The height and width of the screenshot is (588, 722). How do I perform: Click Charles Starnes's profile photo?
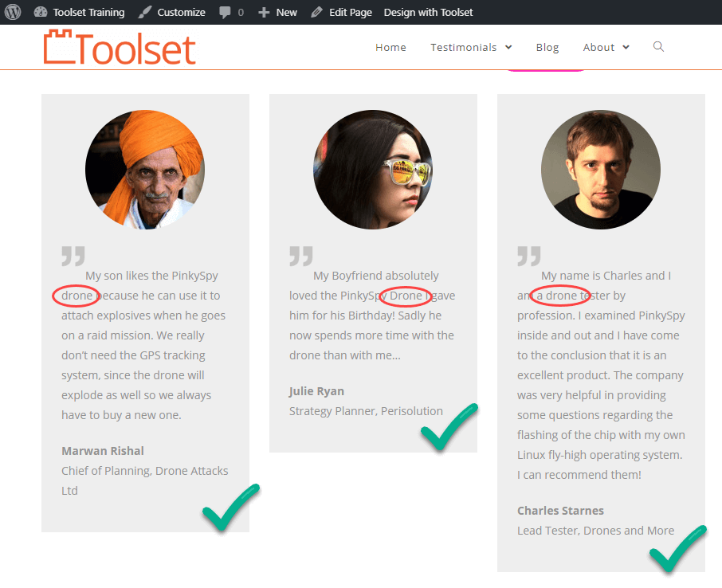[x=600, y=170]
